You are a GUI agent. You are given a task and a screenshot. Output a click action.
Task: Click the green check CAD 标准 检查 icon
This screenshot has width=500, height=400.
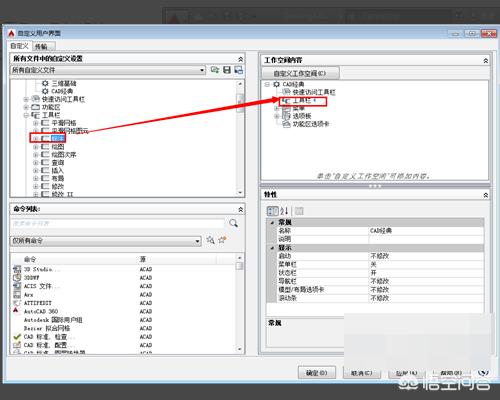pos(17,337)
